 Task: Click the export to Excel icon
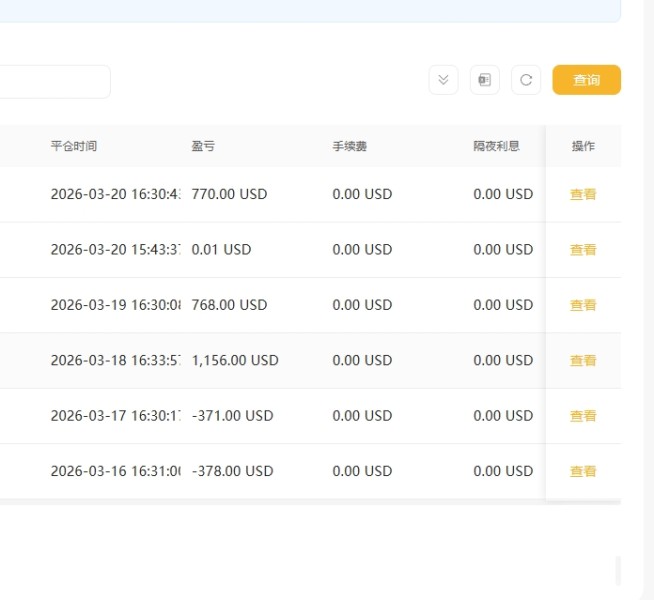click(485, 80)
